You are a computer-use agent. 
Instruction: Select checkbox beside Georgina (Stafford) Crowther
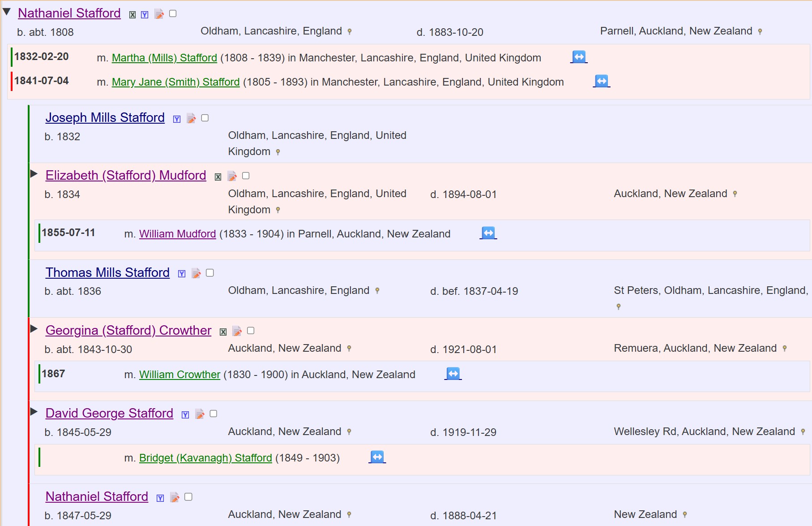251,331
